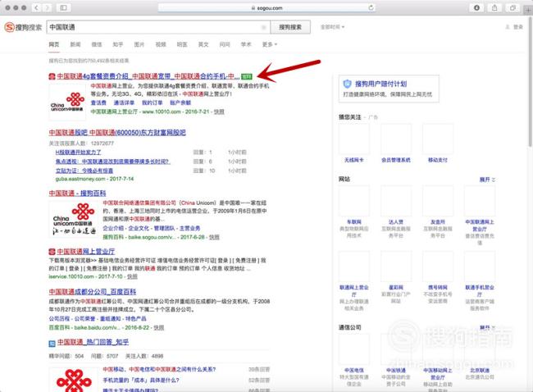Click the Sogou logo at page top
533x392 pixels.
click(x=23, y=27)
